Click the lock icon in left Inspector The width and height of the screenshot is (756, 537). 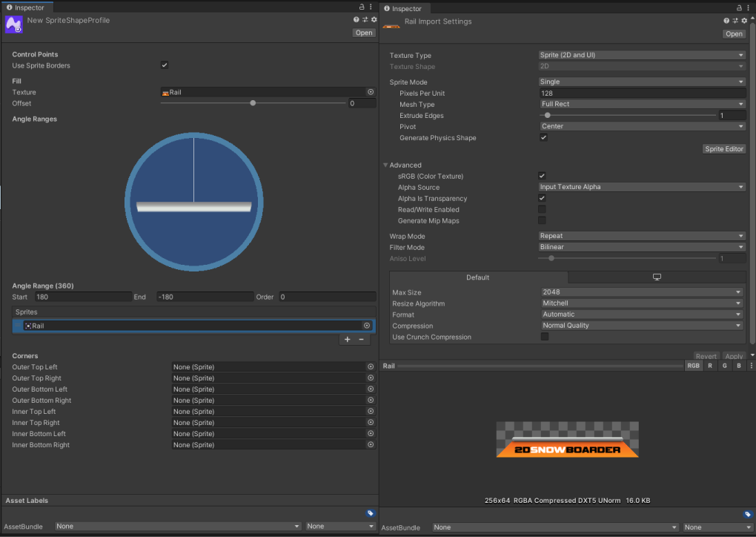(361, 7)
